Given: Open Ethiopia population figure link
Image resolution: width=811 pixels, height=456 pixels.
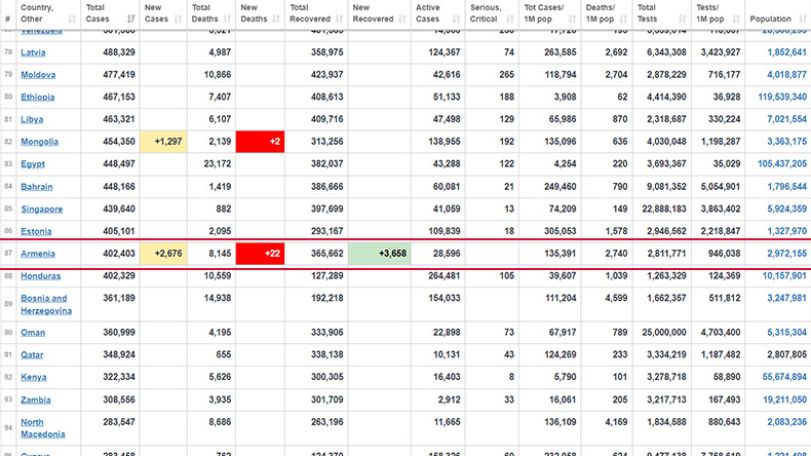Looking at the screenshot, I should [782, 97].
